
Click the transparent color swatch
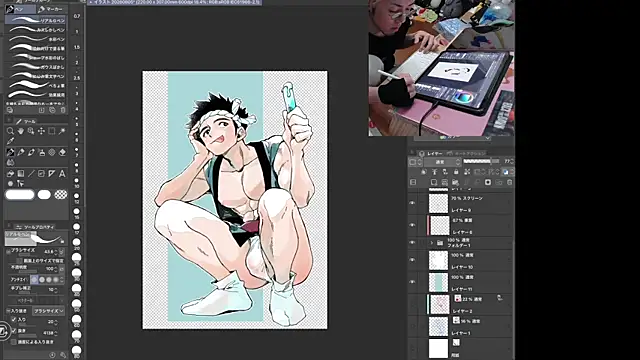tap(61, 195)
